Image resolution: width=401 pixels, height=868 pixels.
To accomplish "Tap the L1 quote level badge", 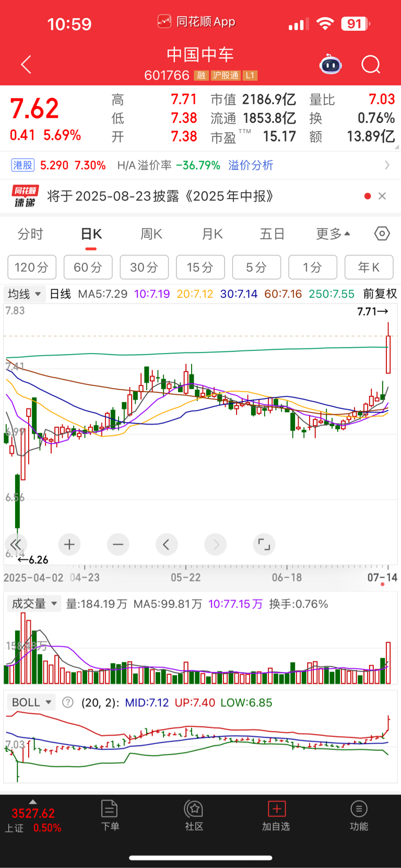I will coord(250,76).
